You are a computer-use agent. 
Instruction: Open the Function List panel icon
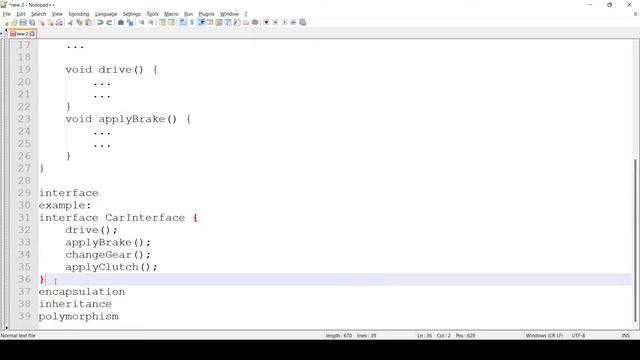[x=237, y=22]
